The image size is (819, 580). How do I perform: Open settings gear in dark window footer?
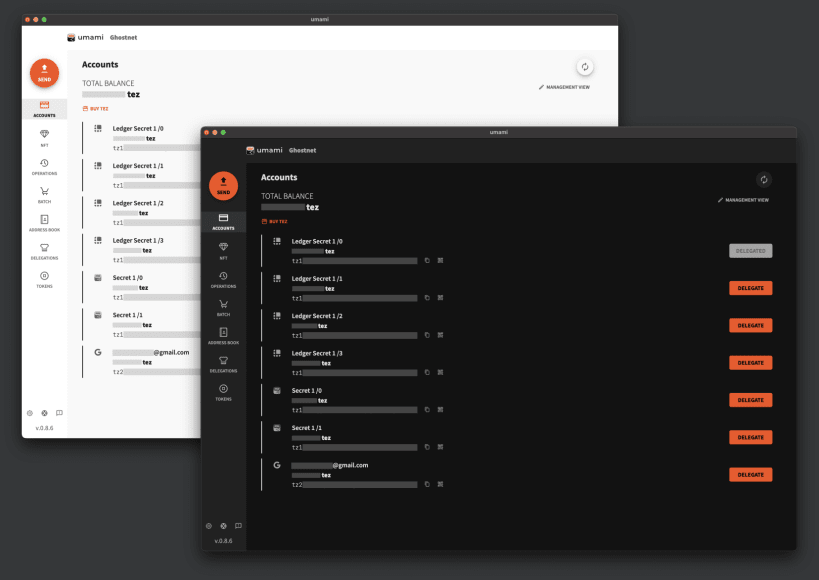coord(209,526)
